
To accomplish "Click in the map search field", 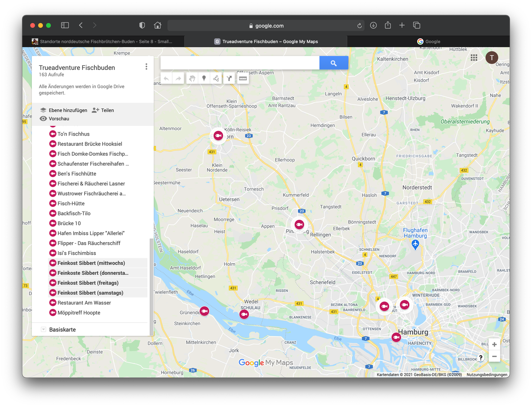I will [240, 63].
